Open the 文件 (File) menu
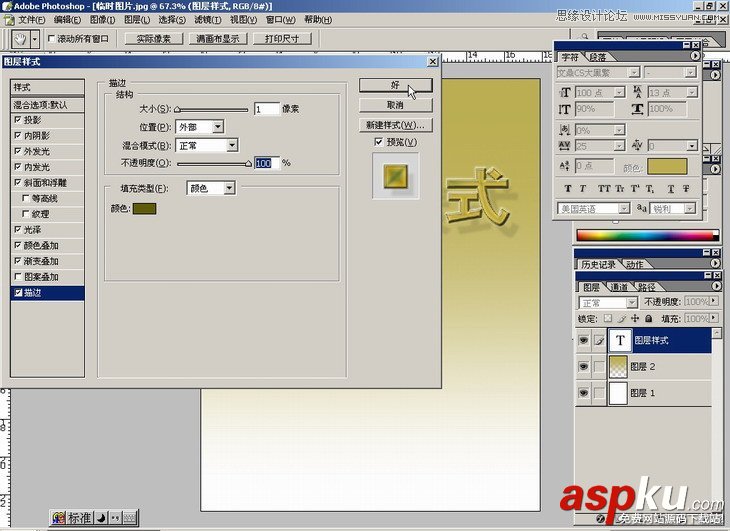The height and width of the screenshot is (531, 730). pos(31,20)
